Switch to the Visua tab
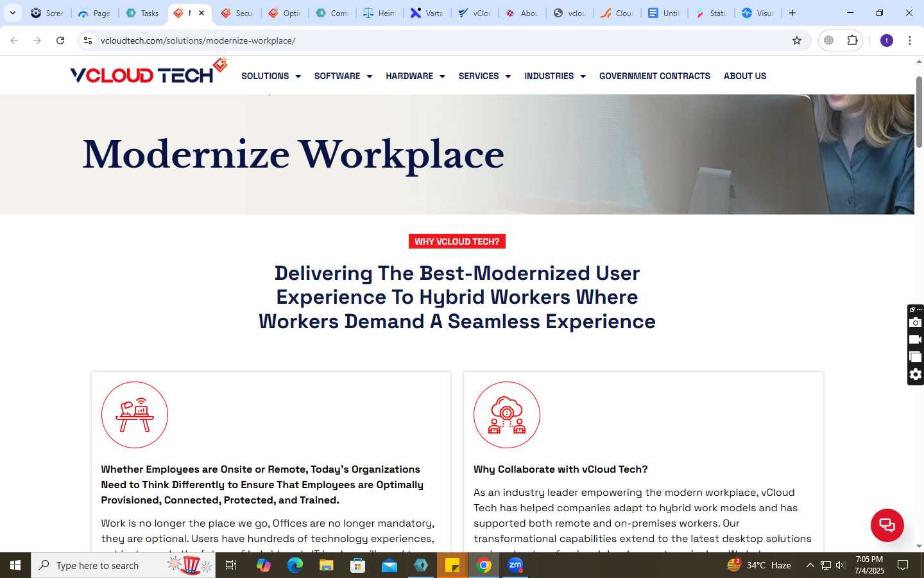924x578 pixels. click(758, 13)
